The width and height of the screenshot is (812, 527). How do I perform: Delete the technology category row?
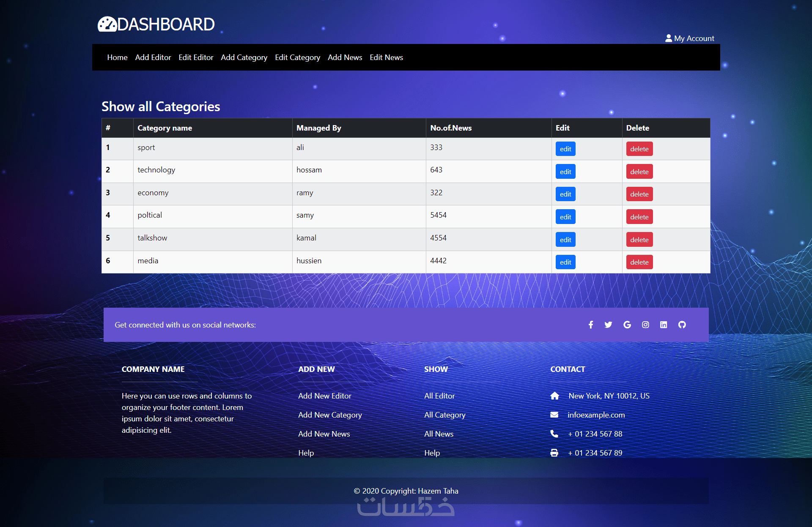click(x=639, y=172)
